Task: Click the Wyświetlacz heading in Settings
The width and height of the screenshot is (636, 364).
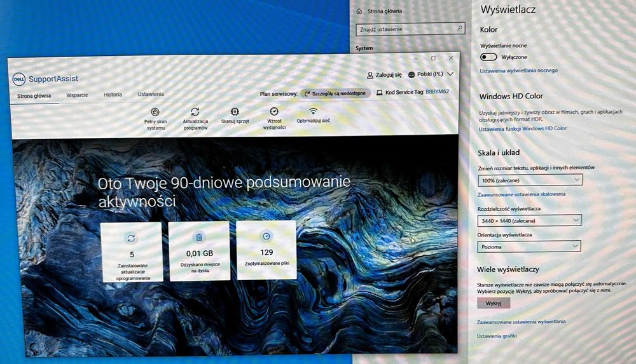Action: 508,10
